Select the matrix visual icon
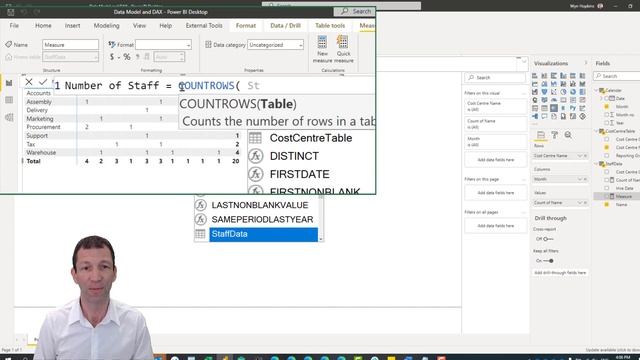The width and height of the screenshot is (640, 360). click(x=554, y=108)
